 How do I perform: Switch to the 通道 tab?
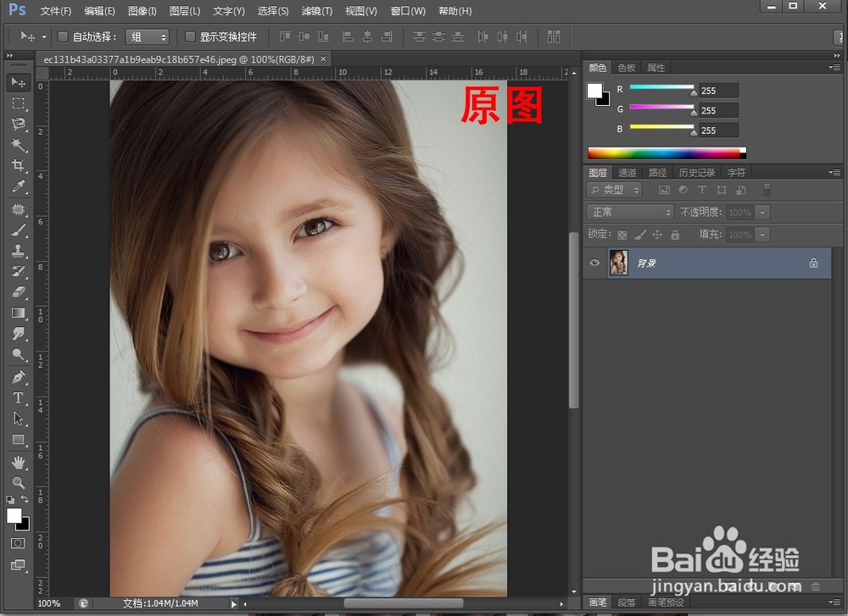point(628,172)
